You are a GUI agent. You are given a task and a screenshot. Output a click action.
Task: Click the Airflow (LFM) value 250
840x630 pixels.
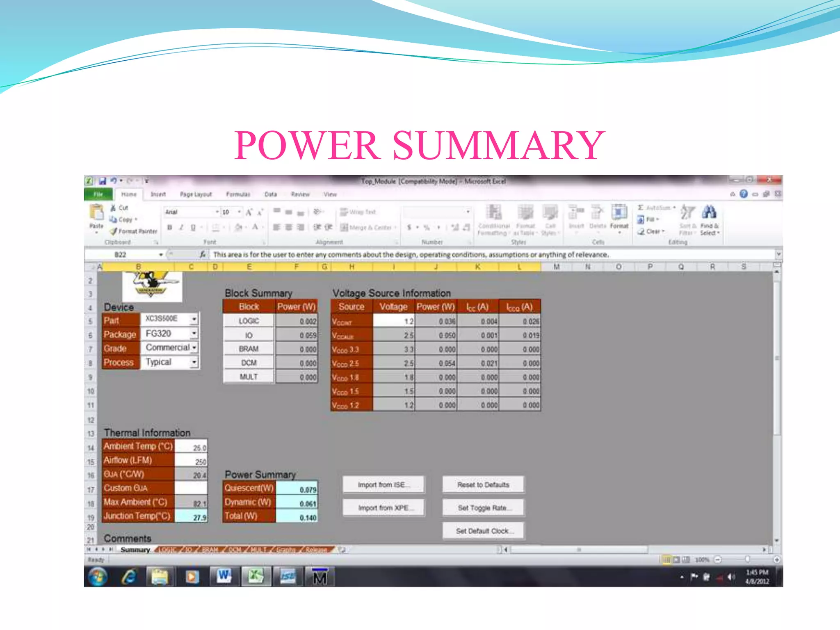tap(191, 461)
